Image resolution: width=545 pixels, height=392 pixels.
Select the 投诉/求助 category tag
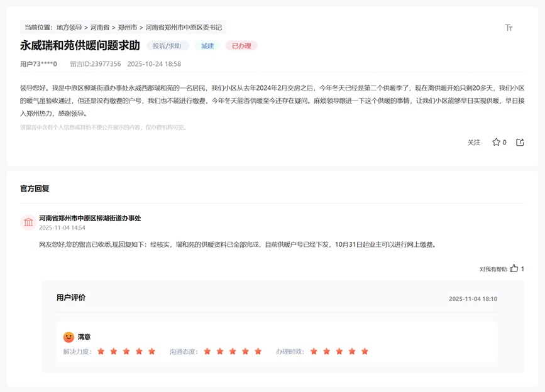pos(167,46)
